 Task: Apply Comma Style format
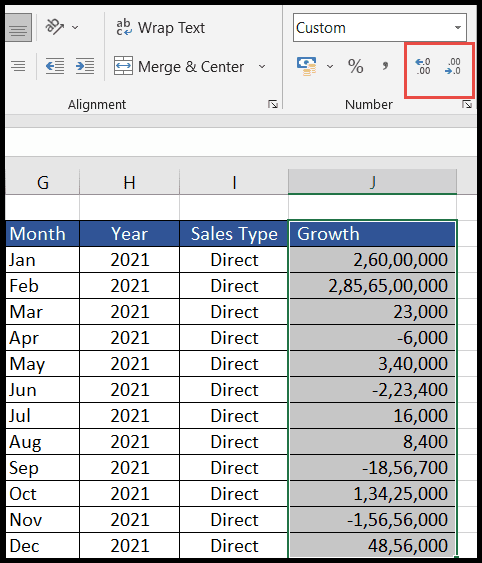385,66
